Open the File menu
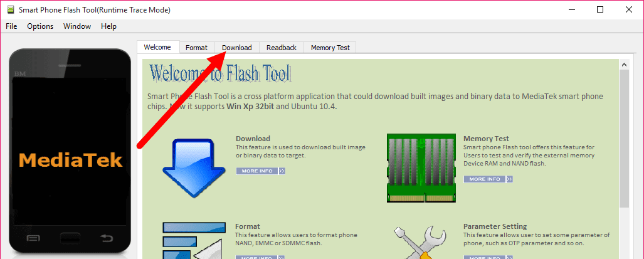Viewport: 644px width, 259px height. point(11,26)
